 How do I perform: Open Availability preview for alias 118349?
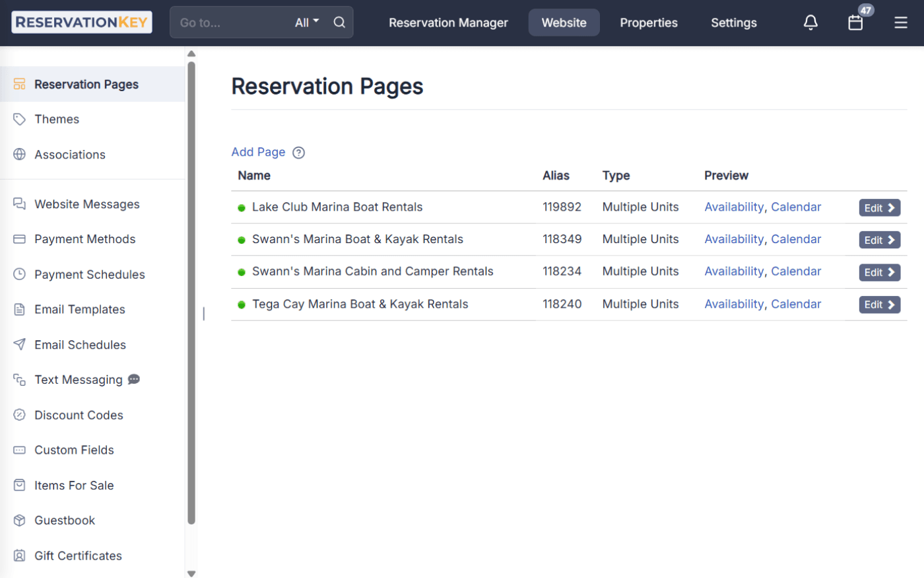[x=734, y=239]
